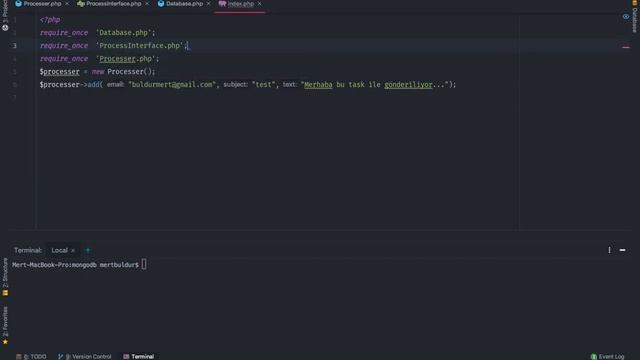640x360 pixels.
Task: Hide the terminal panel
Action: tap(622, 250)
